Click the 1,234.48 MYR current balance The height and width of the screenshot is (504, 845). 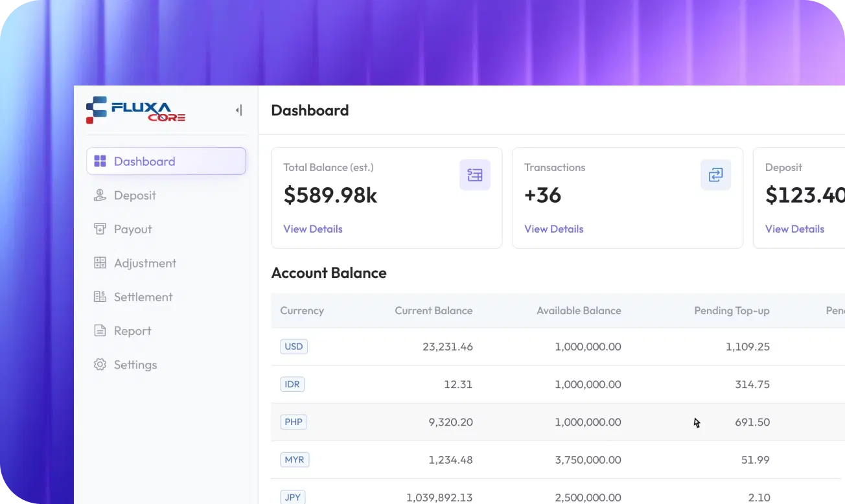click(x=450, y=460)
